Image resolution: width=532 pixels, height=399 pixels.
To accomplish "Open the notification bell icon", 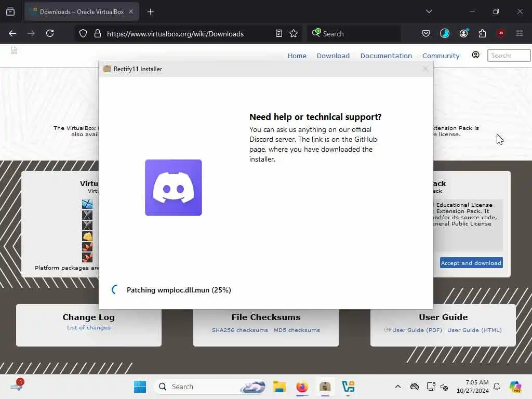I will (497, 387).
